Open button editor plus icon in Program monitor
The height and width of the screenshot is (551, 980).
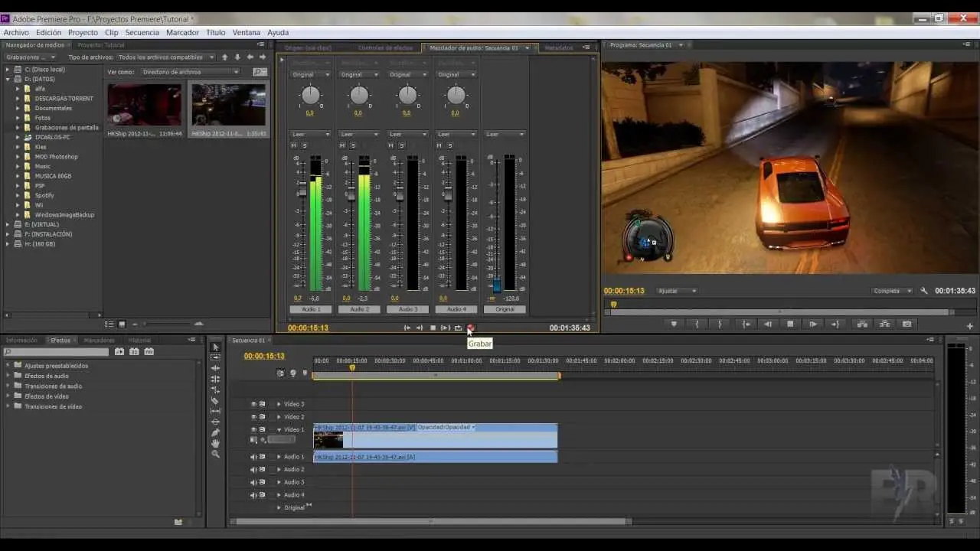tap(969, 326)
